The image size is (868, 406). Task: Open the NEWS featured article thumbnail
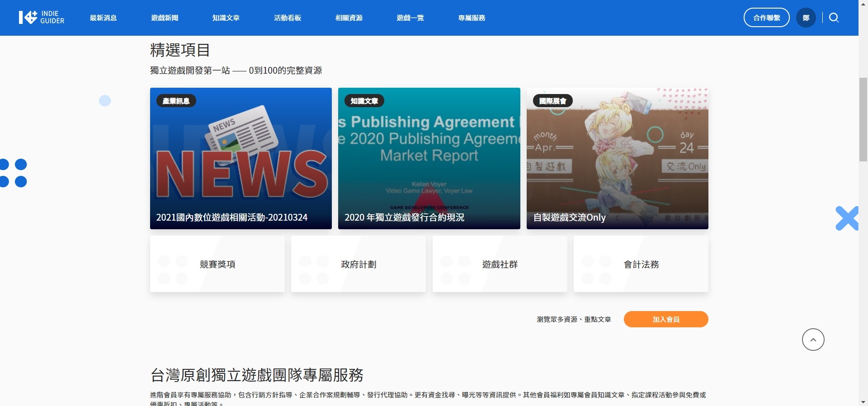(241, 158)
